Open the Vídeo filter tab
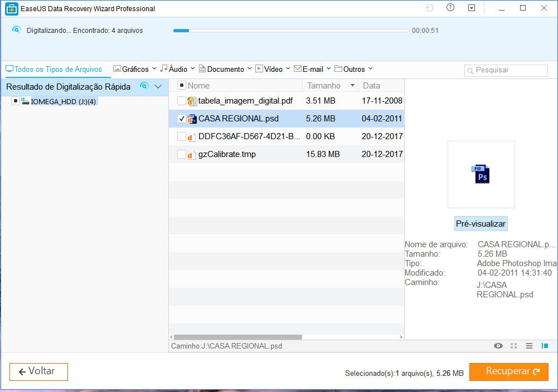 273,69
